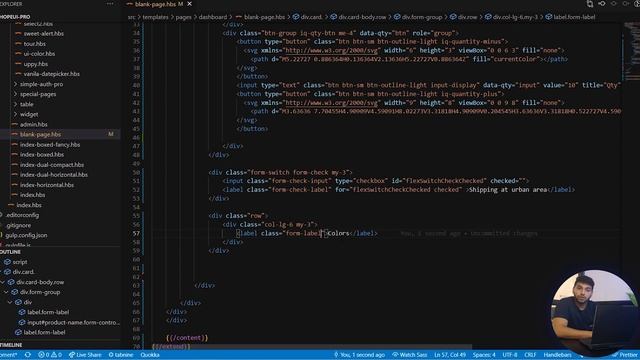The width and height of the screenshot is (640, 360).
Task: Click Watch Sass in the status bar
Action: 410,355
